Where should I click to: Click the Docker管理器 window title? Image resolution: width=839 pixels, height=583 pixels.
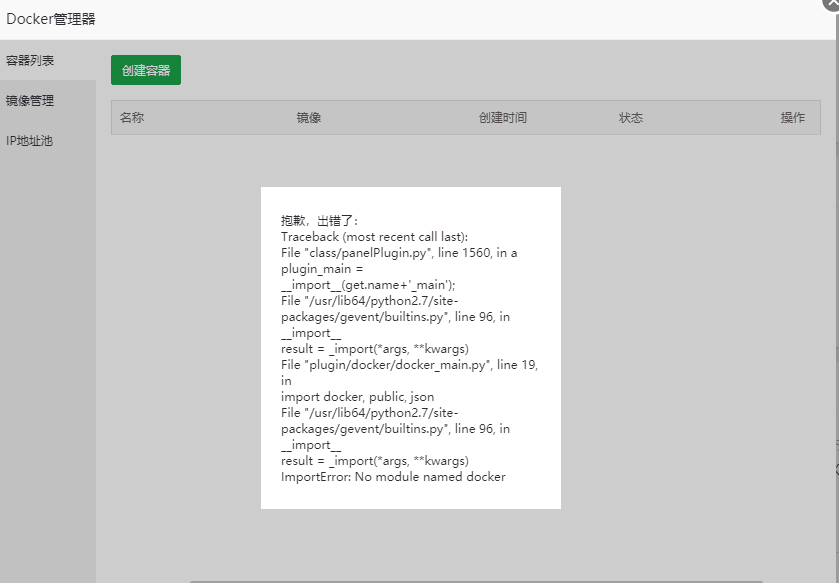click(x=51, y=19)
